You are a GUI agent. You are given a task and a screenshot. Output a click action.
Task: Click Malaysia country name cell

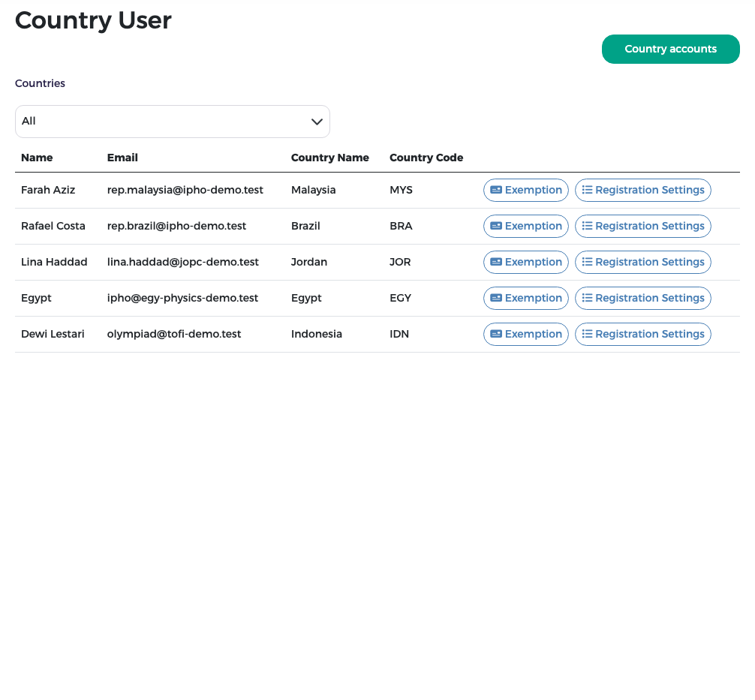pyautogui.click(x=314, y=190)
